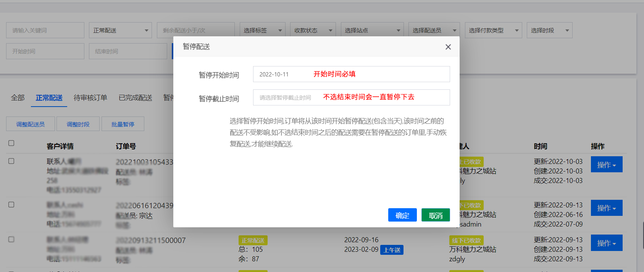The image size is (644, 272).
Task: Check the second order row checkbox
Action: [11, 205]
